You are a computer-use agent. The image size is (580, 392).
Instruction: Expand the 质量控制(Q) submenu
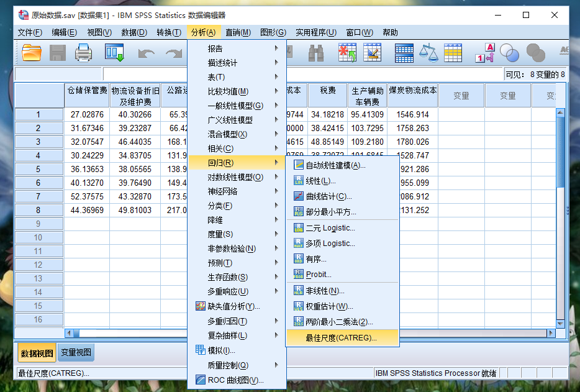pyautogui.click(x=237, y=365)
